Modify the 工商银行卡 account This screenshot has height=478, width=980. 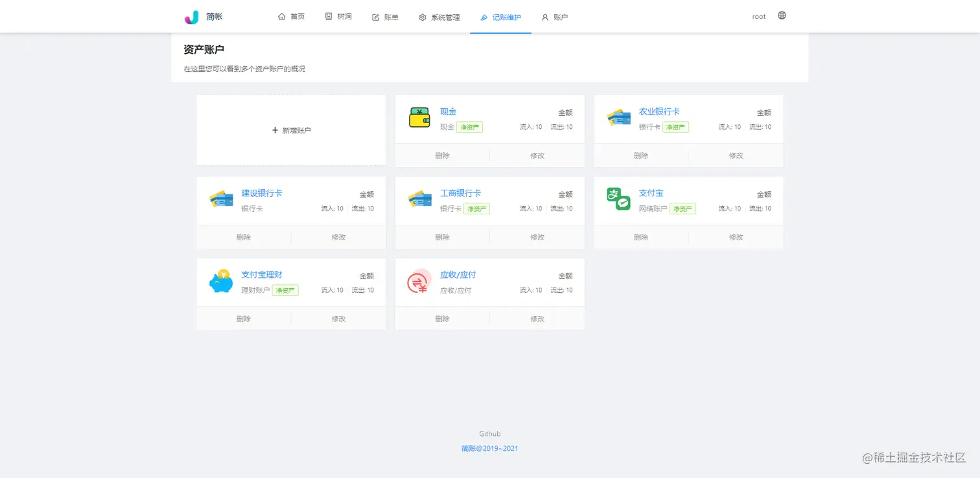[x=537, y=237]
